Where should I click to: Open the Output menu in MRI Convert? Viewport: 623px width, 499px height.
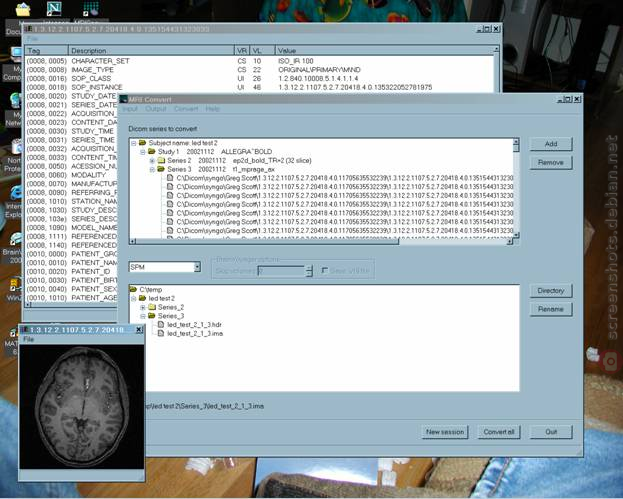coord(155,109)
